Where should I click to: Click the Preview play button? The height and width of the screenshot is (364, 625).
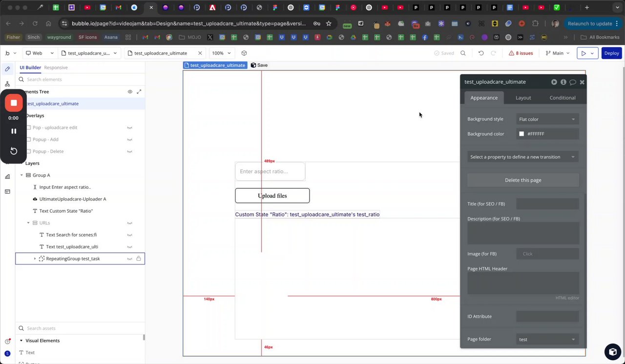point(583,53)
